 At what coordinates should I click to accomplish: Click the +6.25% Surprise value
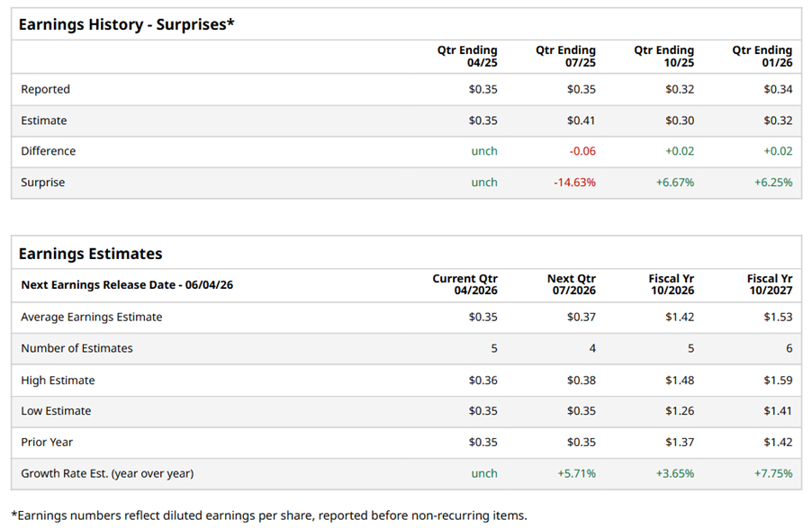pos(772,182)
